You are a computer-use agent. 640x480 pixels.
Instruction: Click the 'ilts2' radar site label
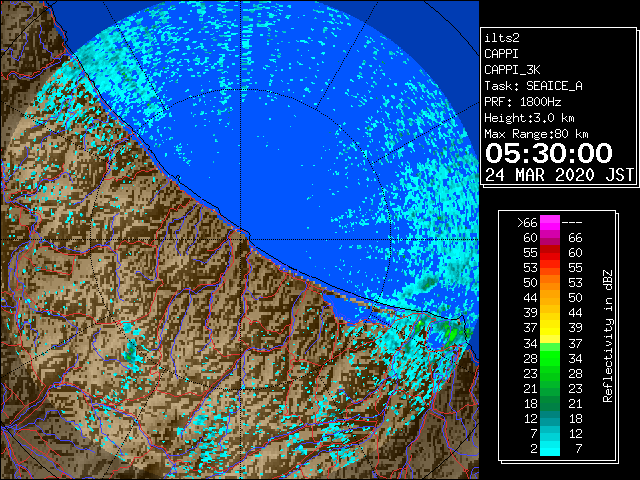pos(502,38)
